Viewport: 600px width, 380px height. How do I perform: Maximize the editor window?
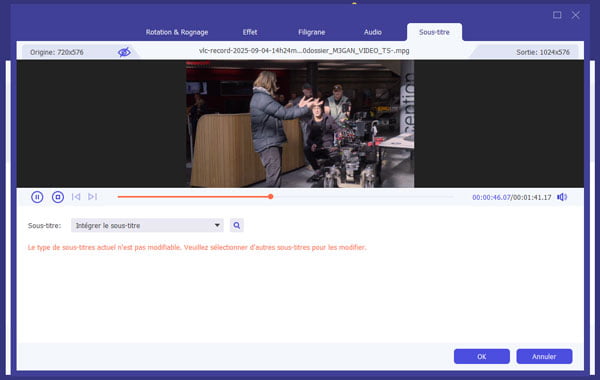click(557, 15)
